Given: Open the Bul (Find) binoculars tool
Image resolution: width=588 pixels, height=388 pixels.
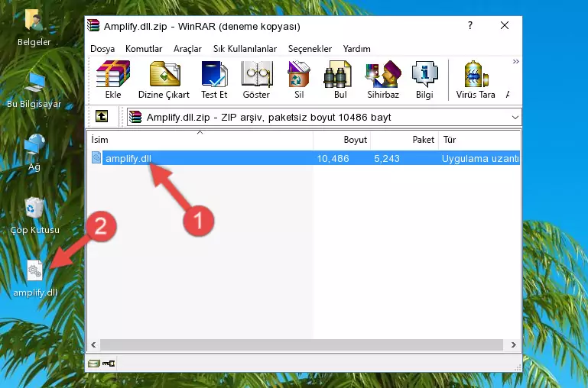Looking at the screenshot, I should point(339,79).
